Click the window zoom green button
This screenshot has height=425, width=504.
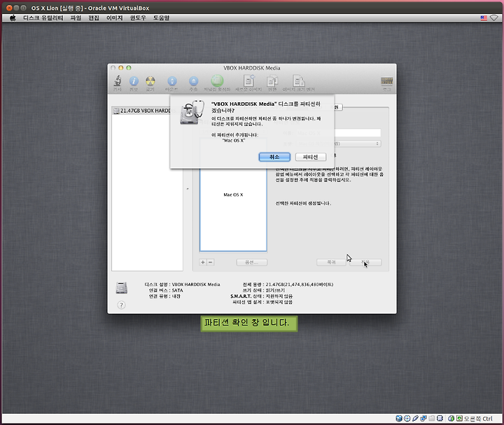(129, 68)
